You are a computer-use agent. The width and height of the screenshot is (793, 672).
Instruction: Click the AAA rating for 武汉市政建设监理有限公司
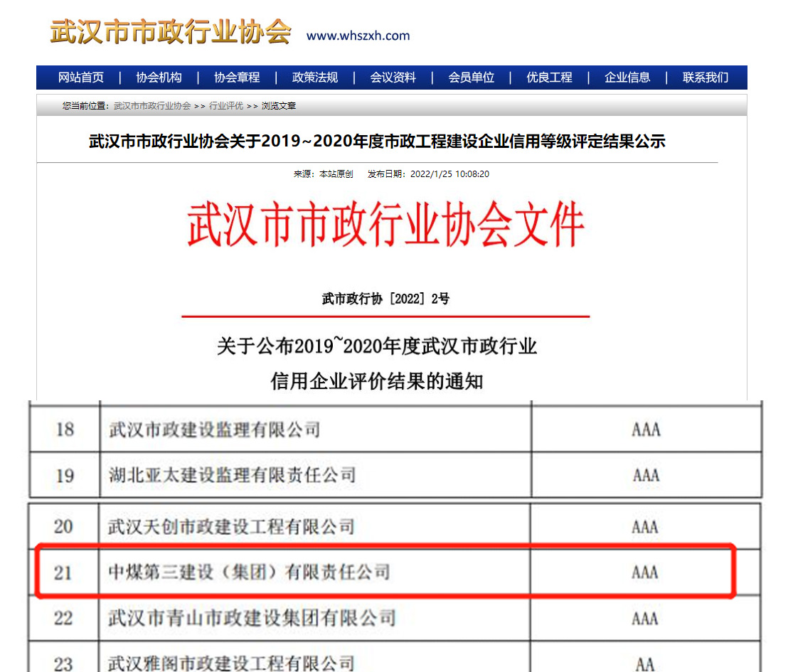pyautogui.click(x=646, y=430)
